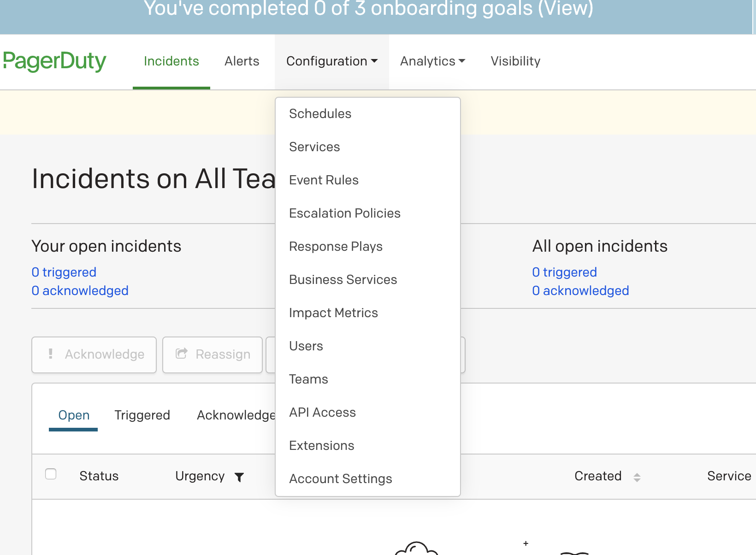The height and width of the screenshot is (555, 756).
Task: Open the onboarding goals View banner
Action: tap(566, 9)
